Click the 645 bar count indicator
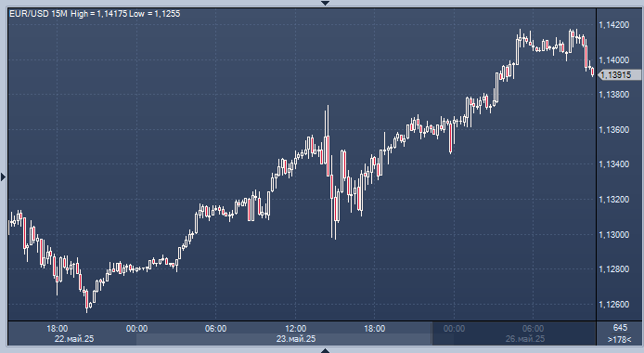Viewport: 644px width, 353px height. pyautogui.click(x=620, y=328)
